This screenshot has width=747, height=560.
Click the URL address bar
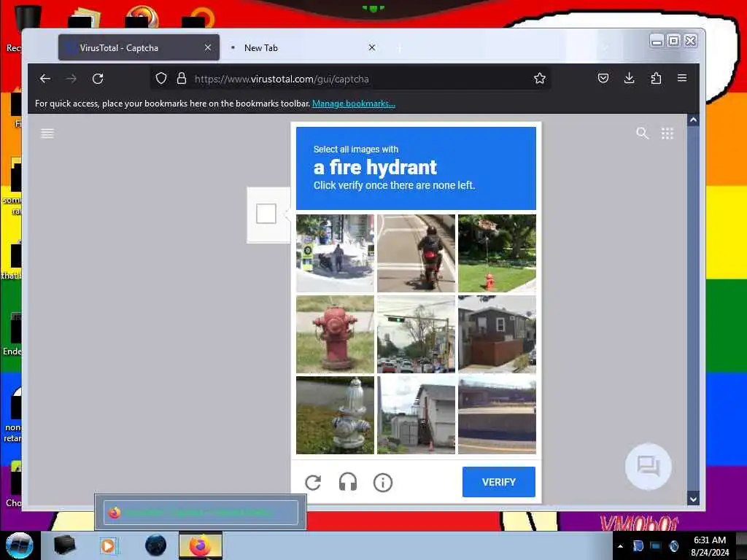coord(350,79)
